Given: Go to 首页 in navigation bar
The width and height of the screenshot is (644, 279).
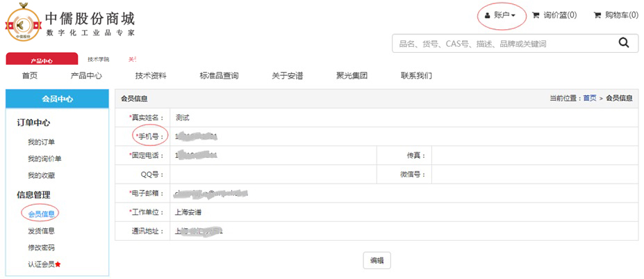Looking at the screenshot, I should coord(29,76).
